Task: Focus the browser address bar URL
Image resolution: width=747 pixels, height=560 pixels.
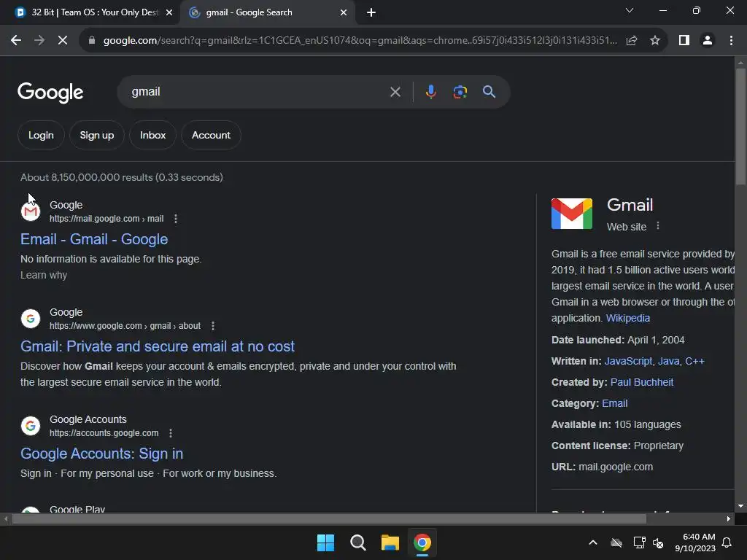Action: pyautogui.click(x=360, y=41)
